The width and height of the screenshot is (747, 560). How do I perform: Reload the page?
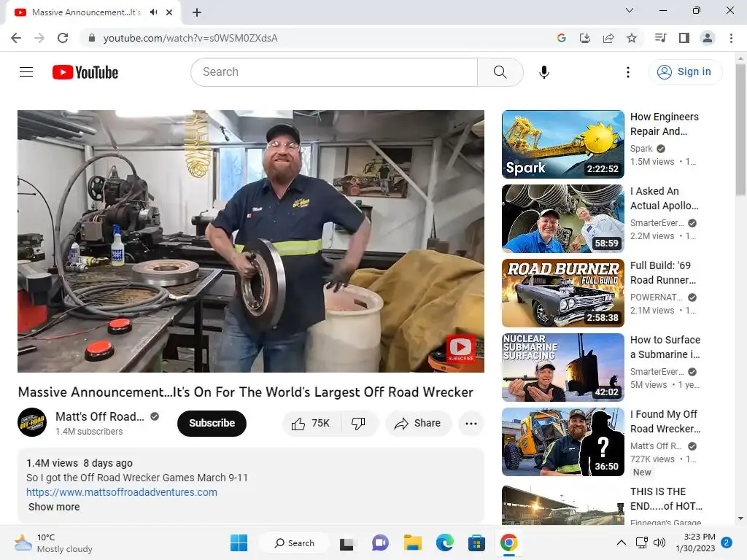pyautogui.click(x=63, y=38)
